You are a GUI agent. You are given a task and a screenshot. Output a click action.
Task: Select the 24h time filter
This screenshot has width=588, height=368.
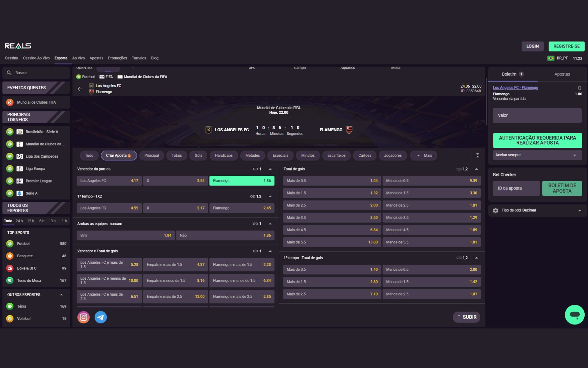click(19, 221)
